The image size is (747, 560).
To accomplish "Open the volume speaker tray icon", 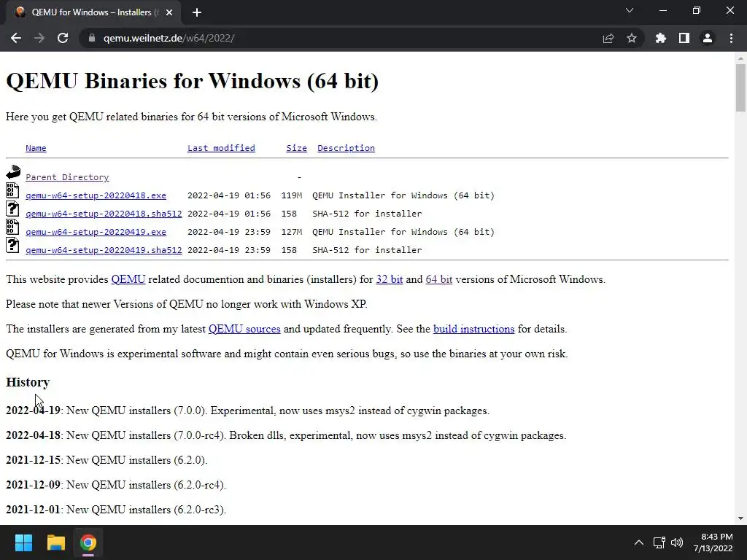I will point(676,542).
